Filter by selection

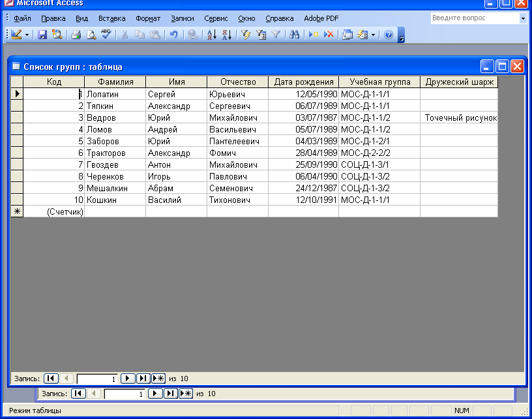(x=246, y=35)
